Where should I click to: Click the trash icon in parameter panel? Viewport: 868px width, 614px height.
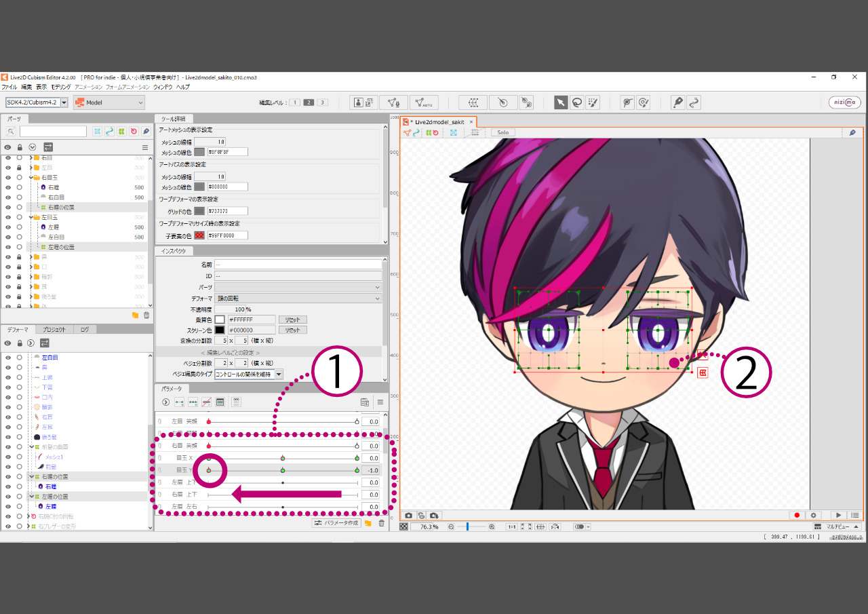tap(381, 523)
